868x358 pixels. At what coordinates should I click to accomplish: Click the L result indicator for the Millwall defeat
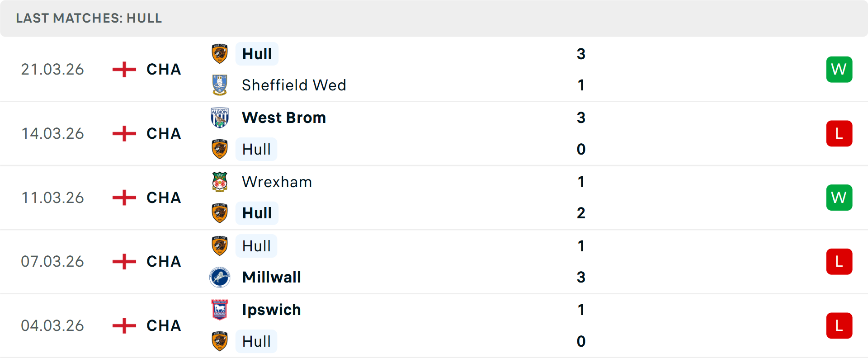pos(839,261)
